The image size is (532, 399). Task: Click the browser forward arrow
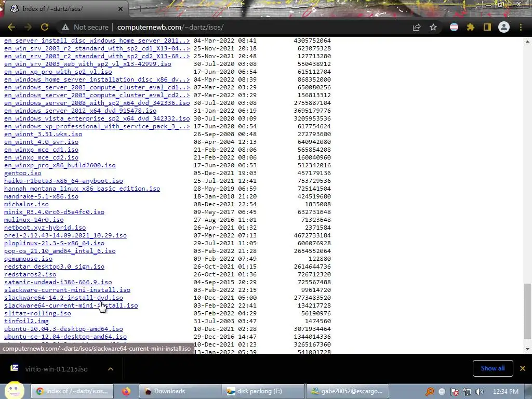coord(28,27)
